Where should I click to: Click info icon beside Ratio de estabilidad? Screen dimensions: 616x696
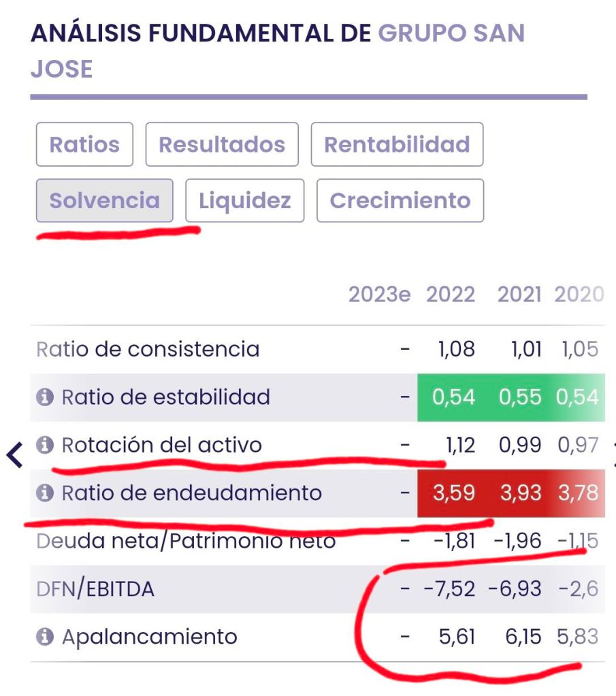tap(45, 397)
